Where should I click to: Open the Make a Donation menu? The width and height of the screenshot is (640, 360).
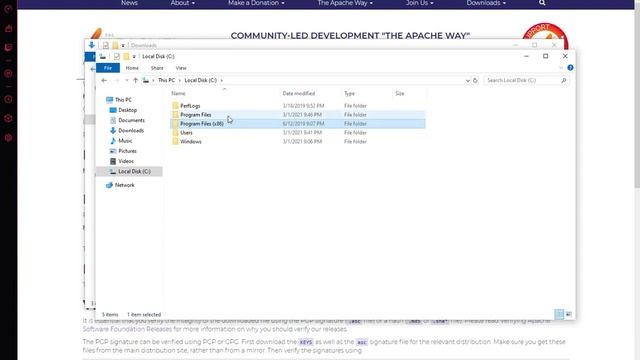click(x=256, y=3)
